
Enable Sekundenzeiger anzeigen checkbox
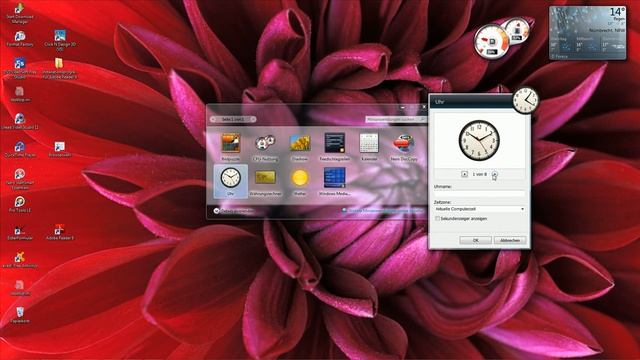[x=437, y=219]
